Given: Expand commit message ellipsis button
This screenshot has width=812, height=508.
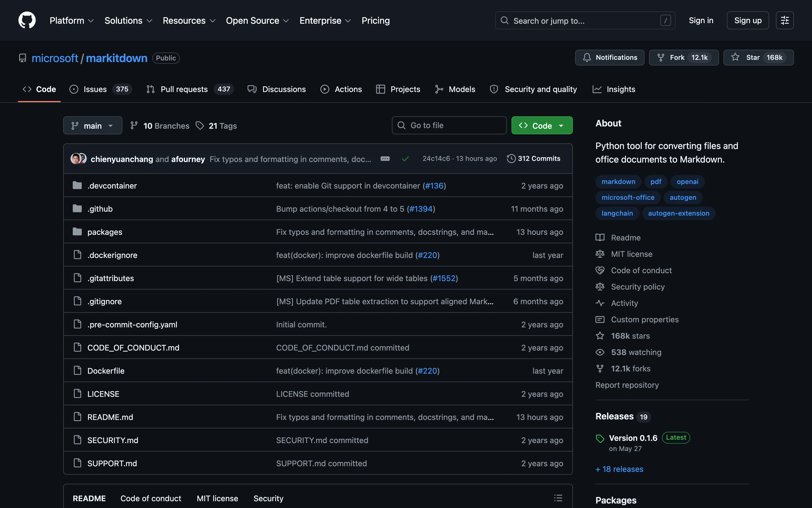Looking at the screenshot, I should pyautogui.click(x=385, y=159).
